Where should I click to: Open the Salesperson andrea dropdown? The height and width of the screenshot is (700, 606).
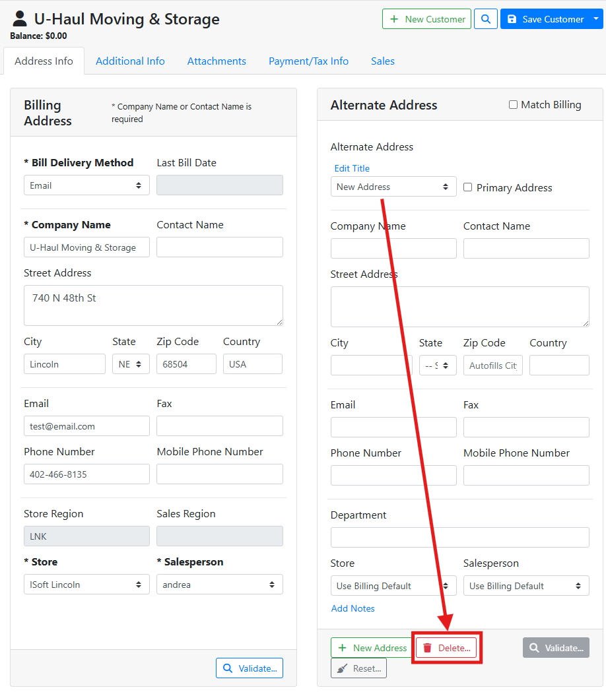tap(219, 585)
